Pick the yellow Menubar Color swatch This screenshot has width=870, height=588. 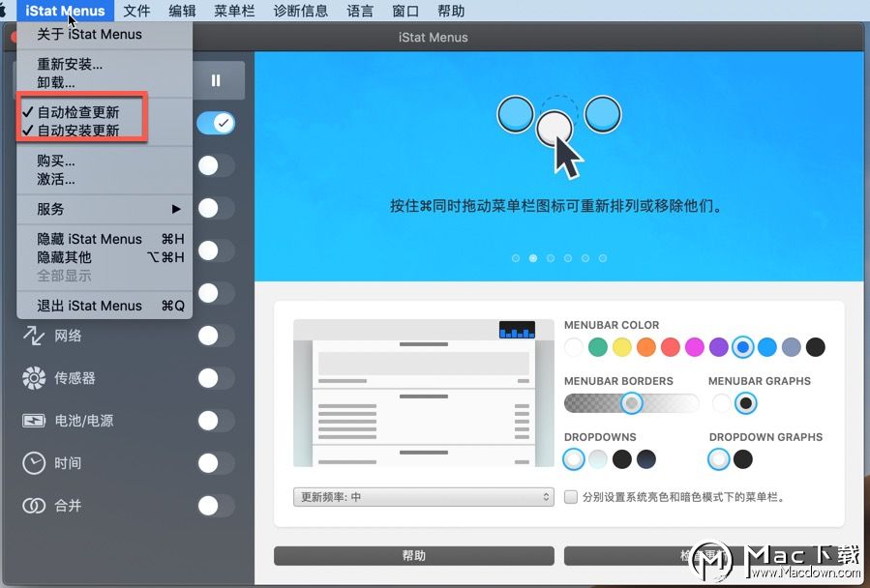[622, 347]
